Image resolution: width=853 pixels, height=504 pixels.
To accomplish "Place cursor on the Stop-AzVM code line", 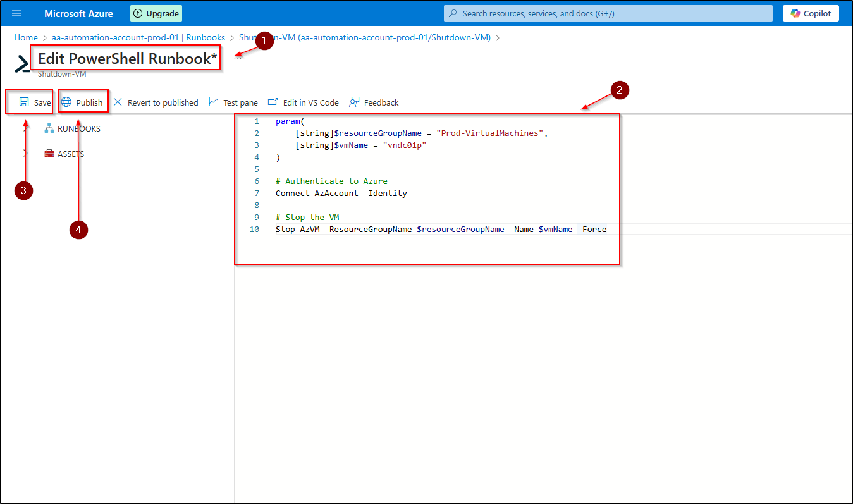I will pyautogui.click(x=441, y=230).
